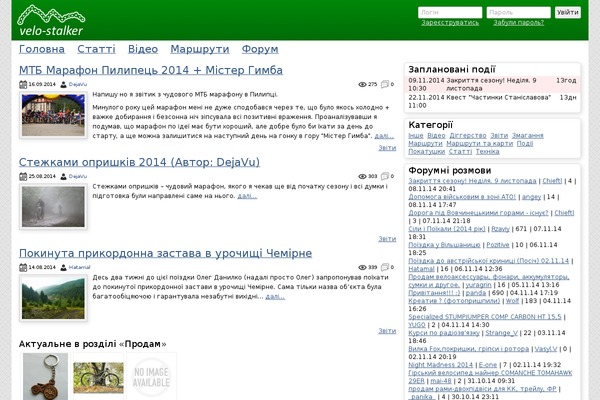The height and width of the screenshot is (400, 600).
Task: Click author icon beside Hatamal
Action: point(64,267)
